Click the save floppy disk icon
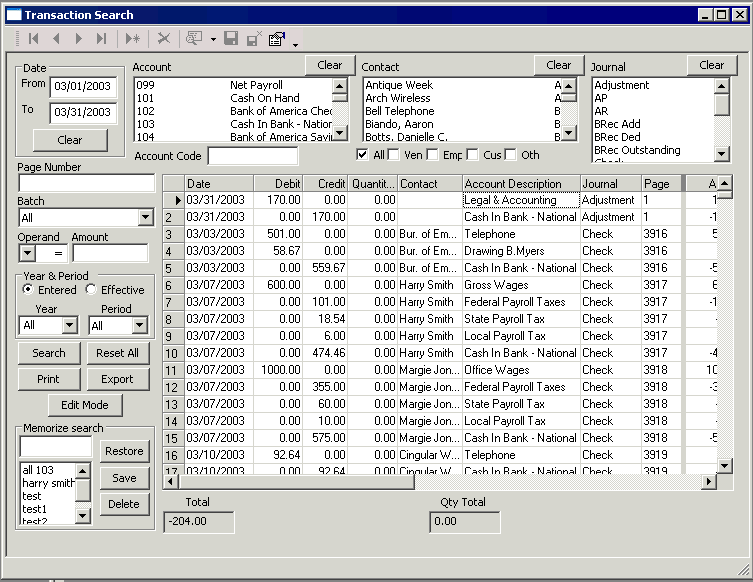 (x=231, y=38)
